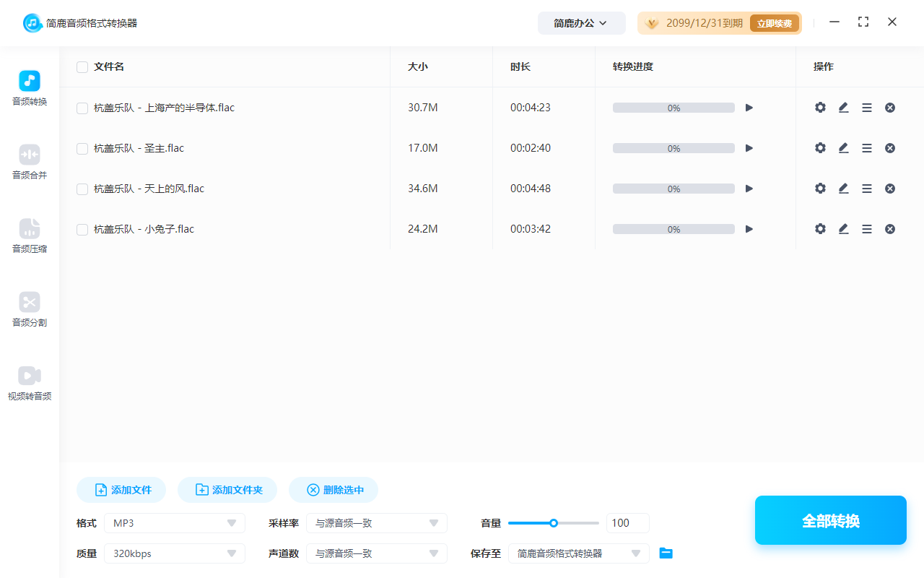Select the 音频分割 tool
Viewport: 924px width, 578px height.
[x=29, y=309]
